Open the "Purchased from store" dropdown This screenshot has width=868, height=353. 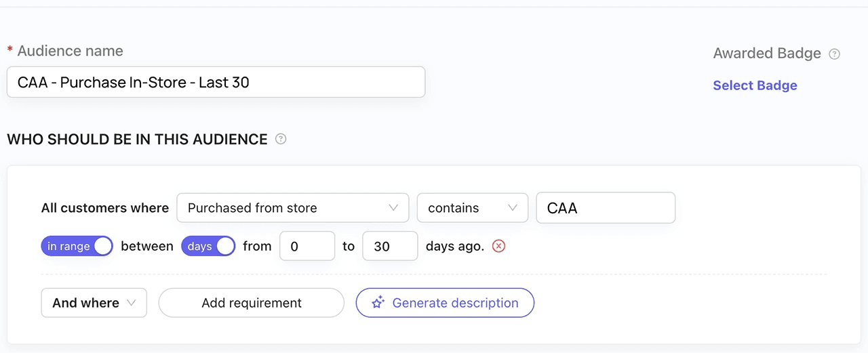pyautogui.click(x=292, y=208)
